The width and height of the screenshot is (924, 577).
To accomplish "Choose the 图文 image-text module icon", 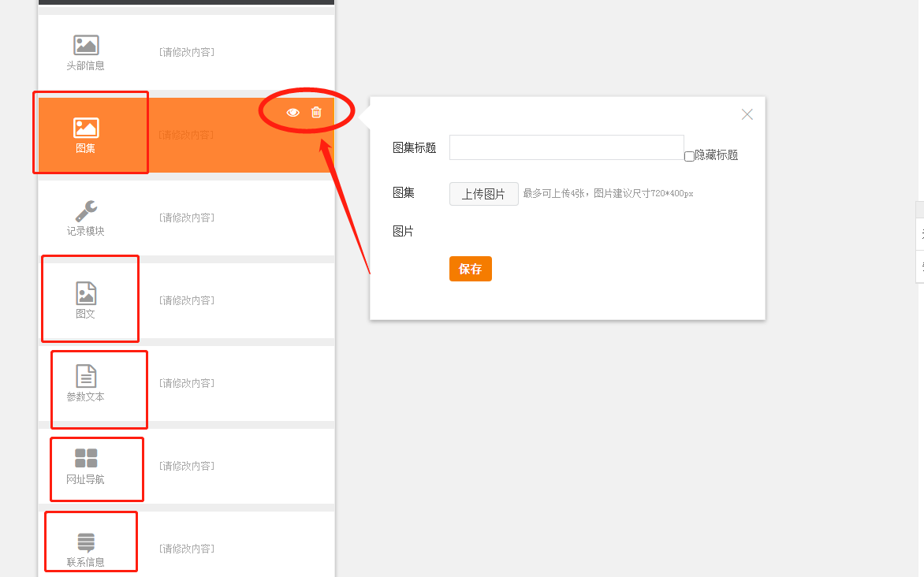I will pos(86,293).
